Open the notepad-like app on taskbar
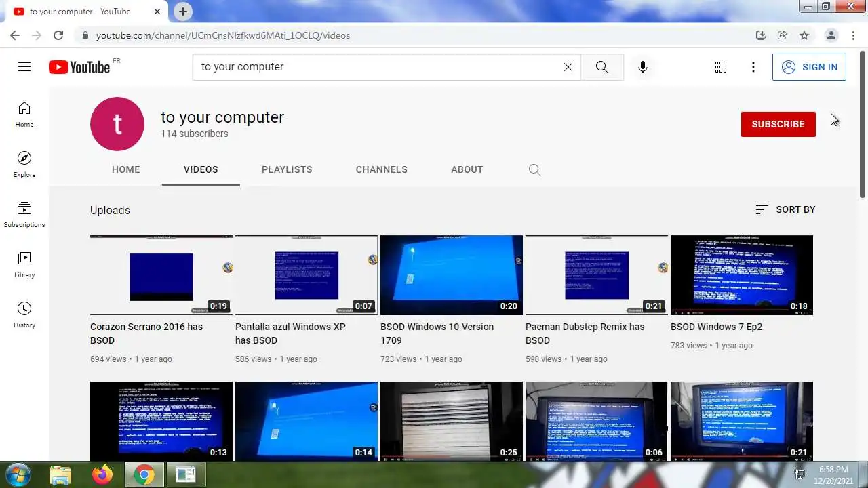The height and width of the screenshot is (488, 868). pyautogui.click(x=186, y=474)
